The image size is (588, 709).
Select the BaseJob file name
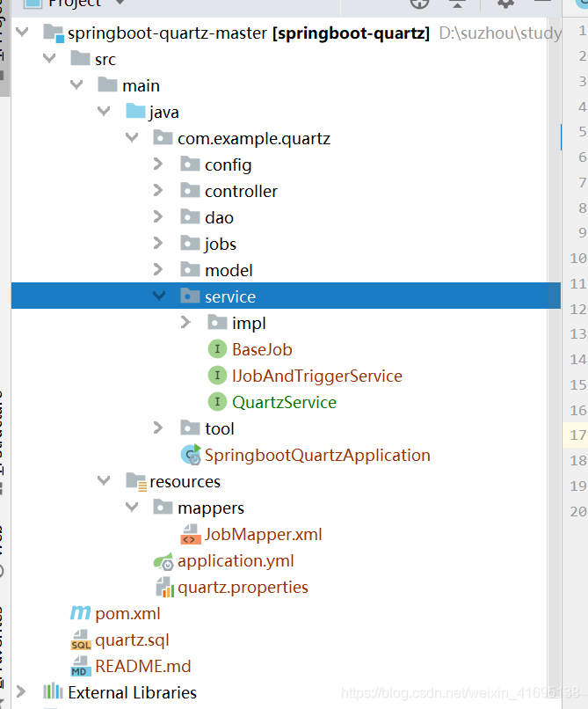(262, 349)
